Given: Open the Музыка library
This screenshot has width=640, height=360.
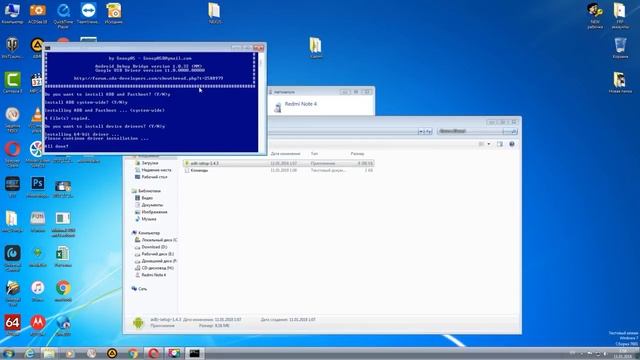Looking at the screenshot, I should coord(149,219).
